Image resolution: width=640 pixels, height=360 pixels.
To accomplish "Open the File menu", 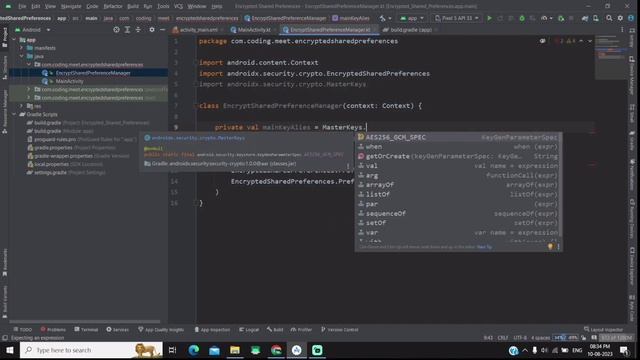I will tap(22, 7).
